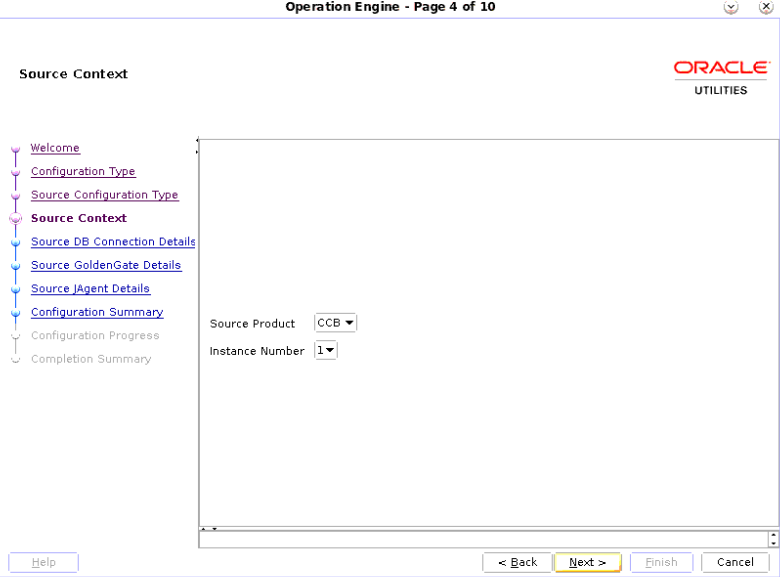Open Source DB Connection Details link
The height and width of the screenshot is (577, 780).
tap(113, 241)
